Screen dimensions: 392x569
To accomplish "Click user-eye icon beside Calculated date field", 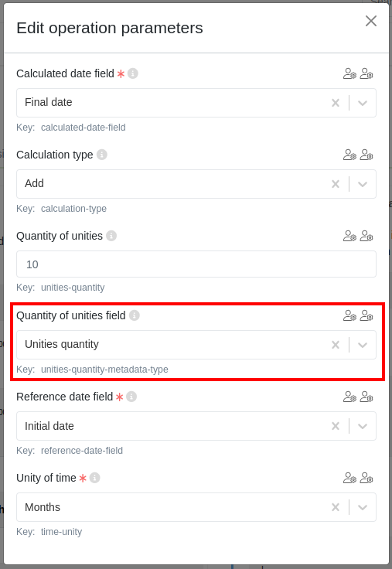I will [x=350, y=73].
